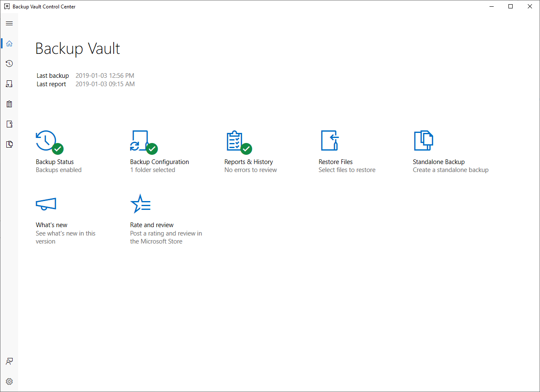Open the Rate and review star icon
Screen dimensions: 540x392
click(141, 204)
